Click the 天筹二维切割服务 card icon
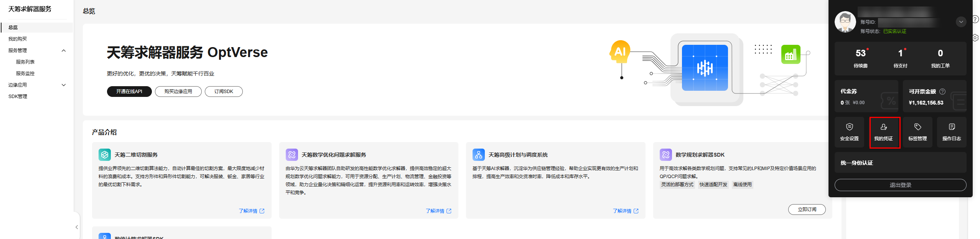The height and width of the screenshot is (239, 980). pyautogui.click(x=105, y=155)
